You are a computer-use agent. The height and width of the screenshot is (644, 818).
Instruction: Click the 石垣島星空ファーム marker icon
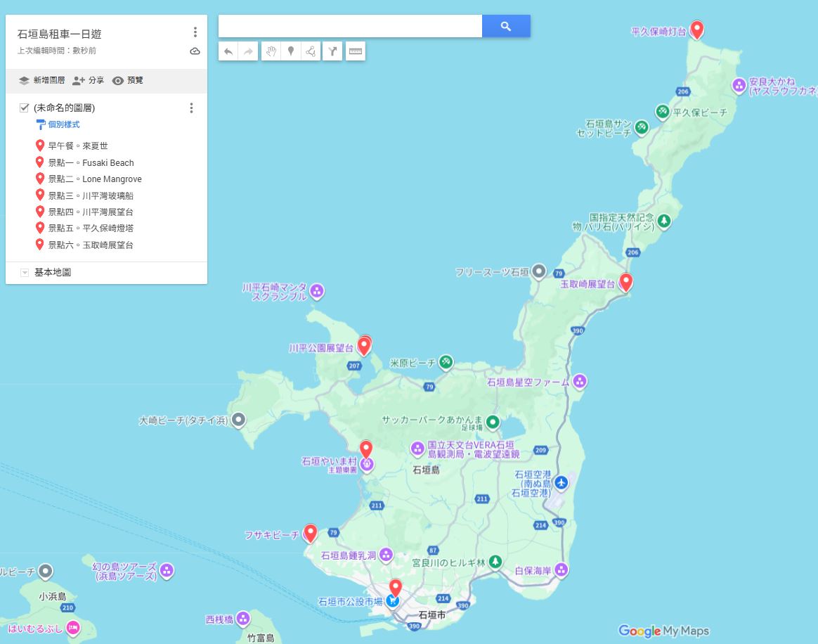(580, 382)
